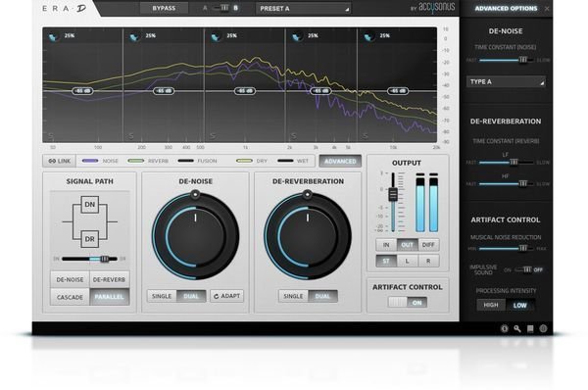
Task: Click the HF reverb time constant slider handle
Action: pos(523,183)
